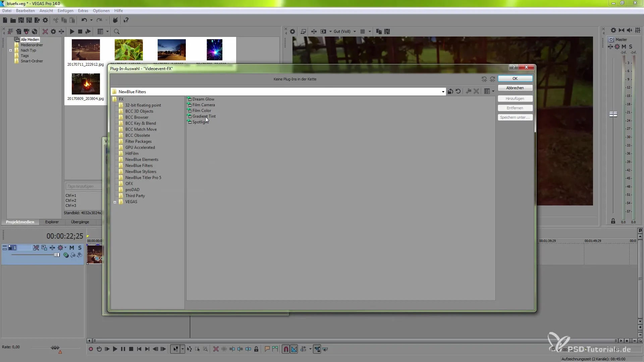Mute video track 1 with M button
644x362 pixels.
pyautogui.click(x=71, y=248)
